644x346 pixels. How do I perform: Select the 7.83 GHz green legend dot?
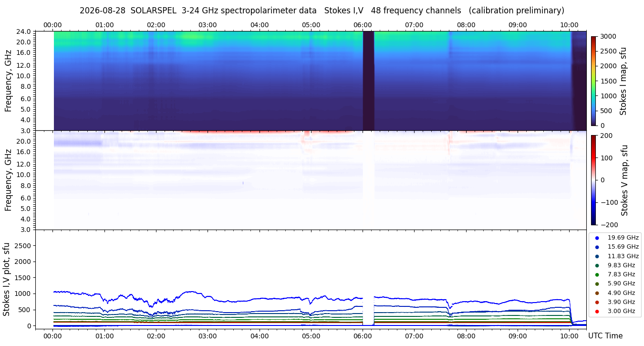(597, 274)
